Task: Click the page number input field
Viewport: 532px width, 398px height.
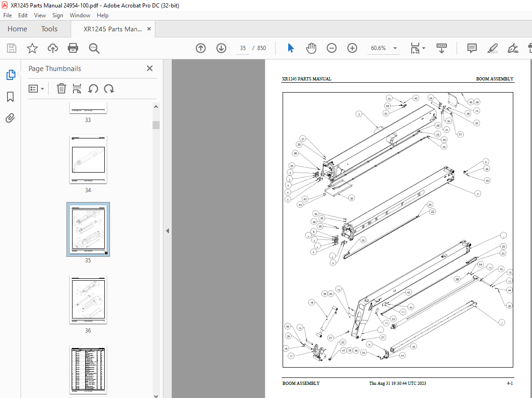Action: [x=242, y=48]
